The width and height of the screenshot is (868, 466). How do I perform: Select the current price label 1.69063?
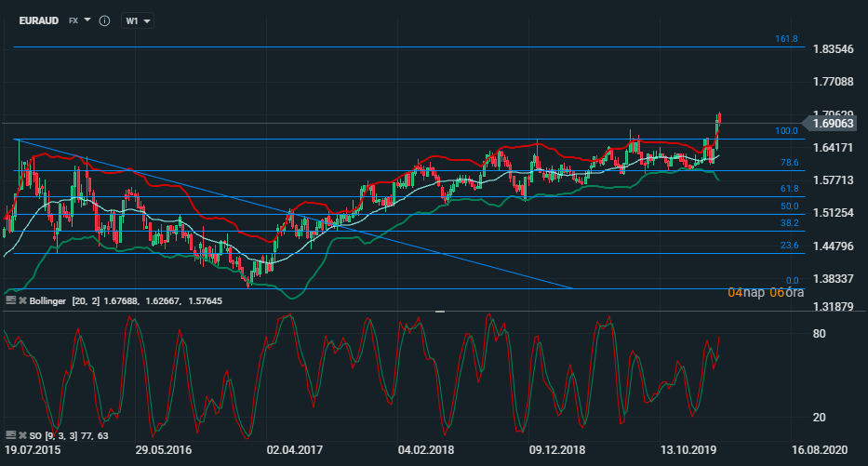click(x=834, y=123)
